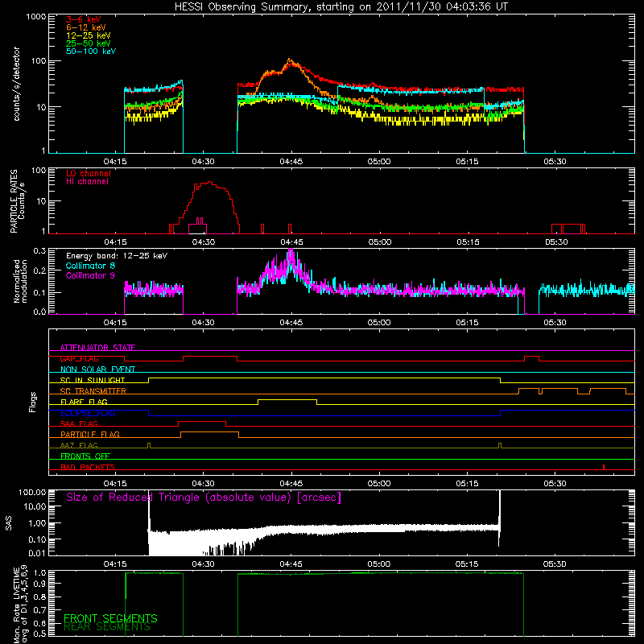Click the 0.3 y-axis value on modulation plot
Viewport: 644px width, 644px height.
(x=39, y=250)
